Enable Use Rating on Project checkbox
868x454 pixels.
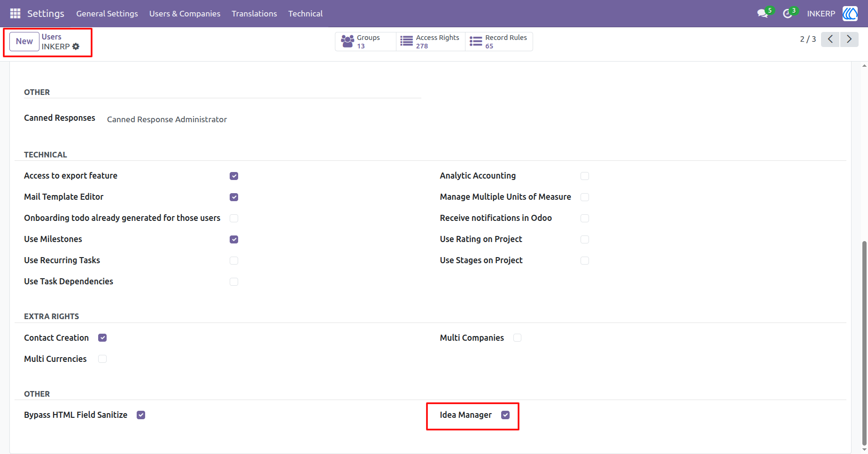coord(585,239)
